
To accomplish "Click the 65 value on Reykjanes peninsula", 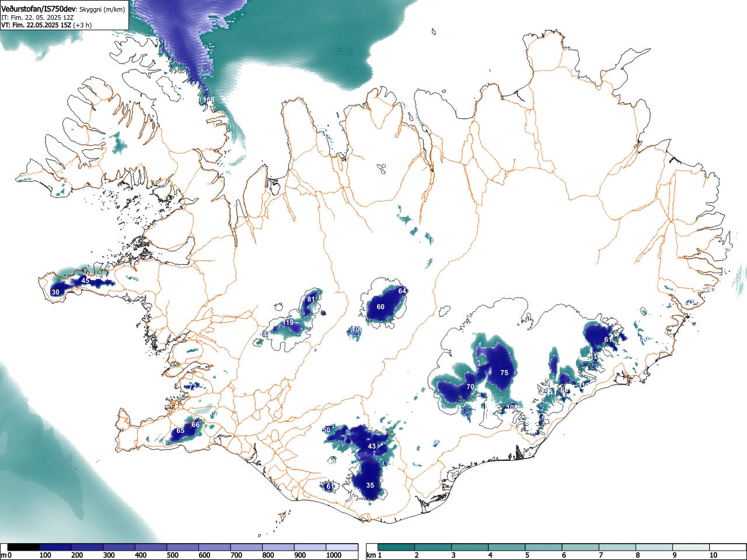I will point(180,430).
